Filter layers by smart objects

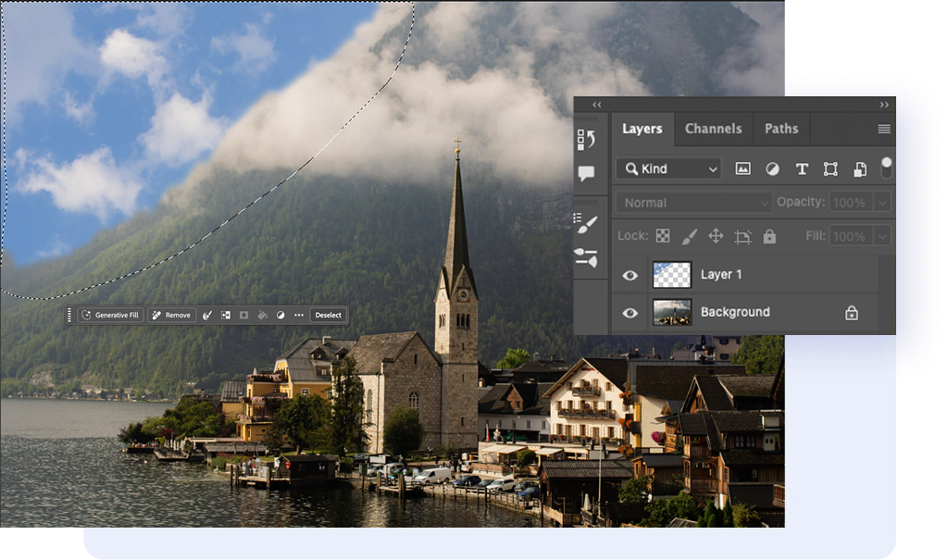(859, 168)
